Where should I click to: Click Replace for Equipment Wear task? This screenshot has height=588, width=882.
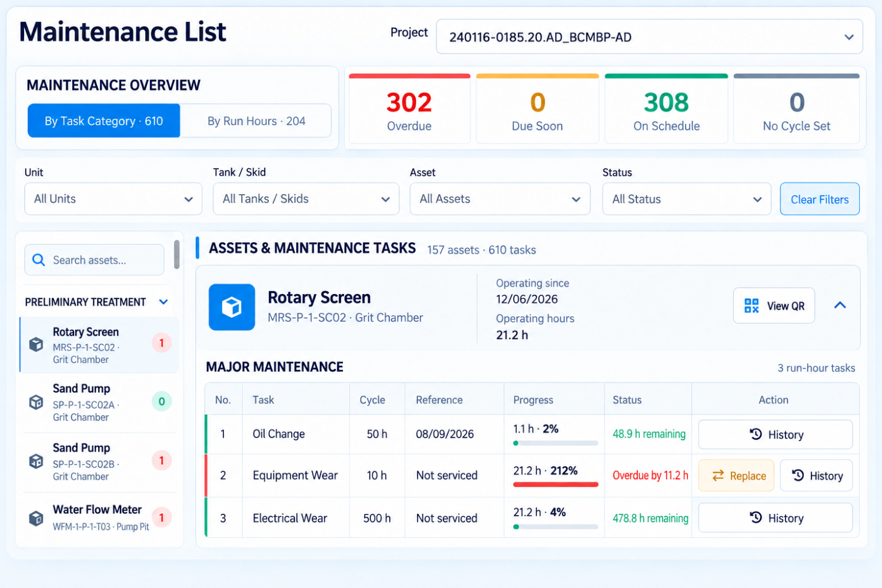(736, 476)
